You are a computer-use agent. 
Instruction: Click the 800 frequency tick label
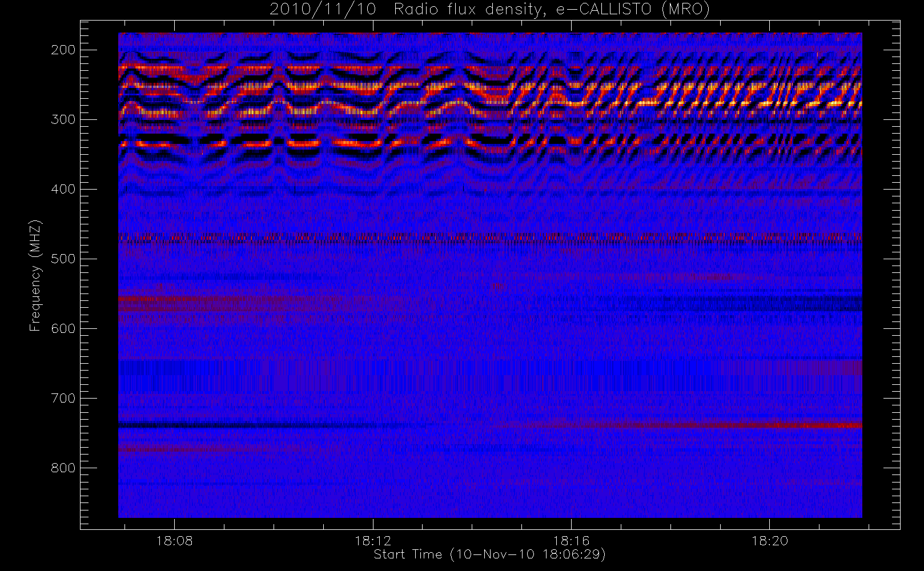(63, 468)
